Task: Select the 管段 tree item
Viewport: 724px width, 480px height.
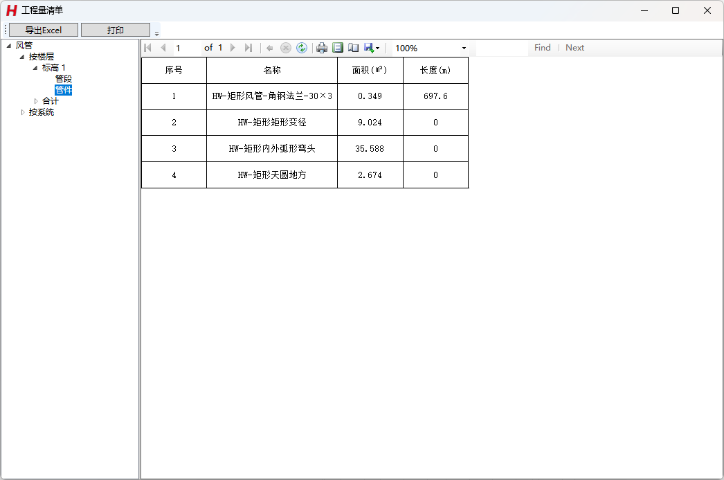Action: point(63,79)
